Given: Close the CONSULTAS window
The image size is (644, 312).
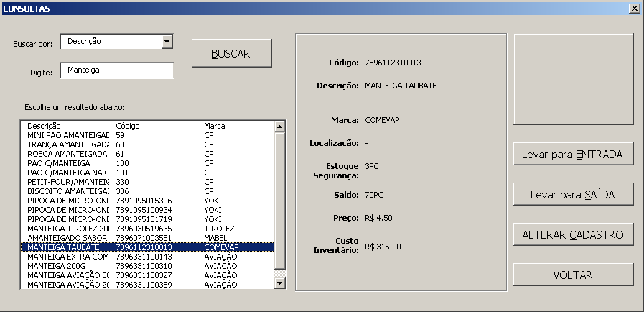Looking at the screenshot, I should (634, 8).
